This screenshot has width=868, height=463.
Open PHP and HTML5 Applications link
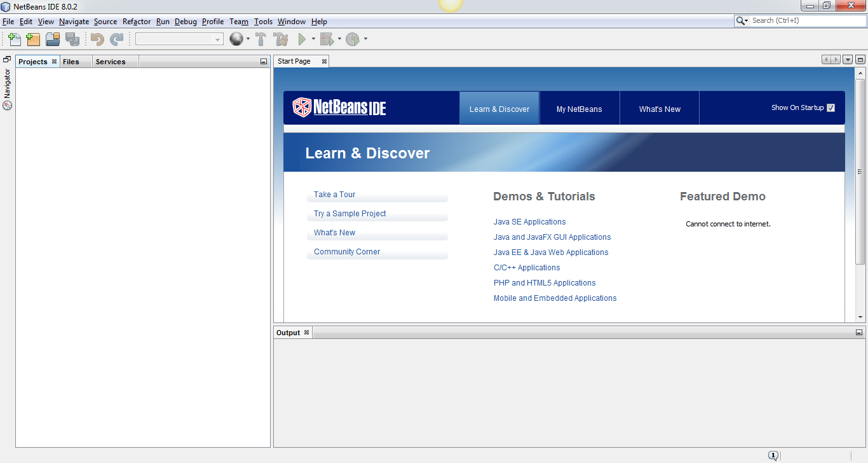545,283
